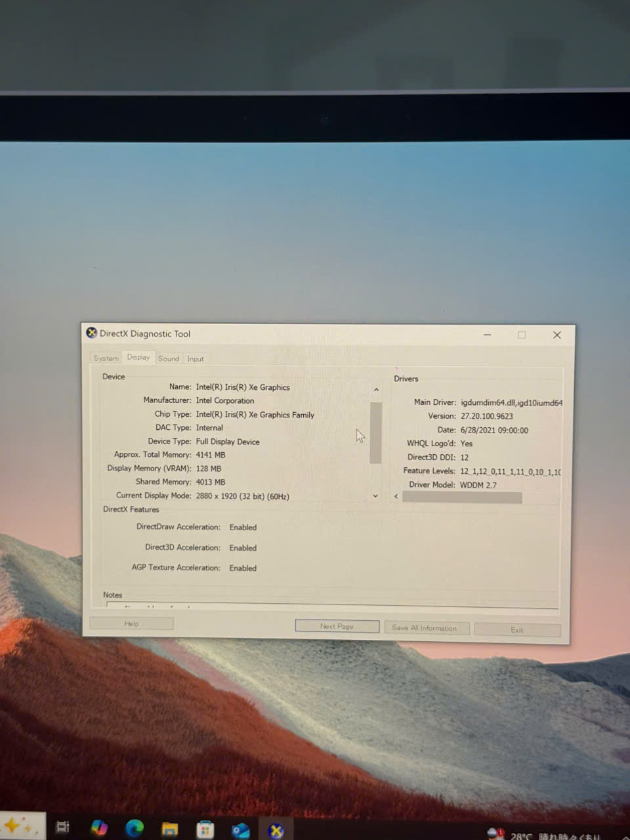Click the "Internal" DAC type value

(209, 428)
